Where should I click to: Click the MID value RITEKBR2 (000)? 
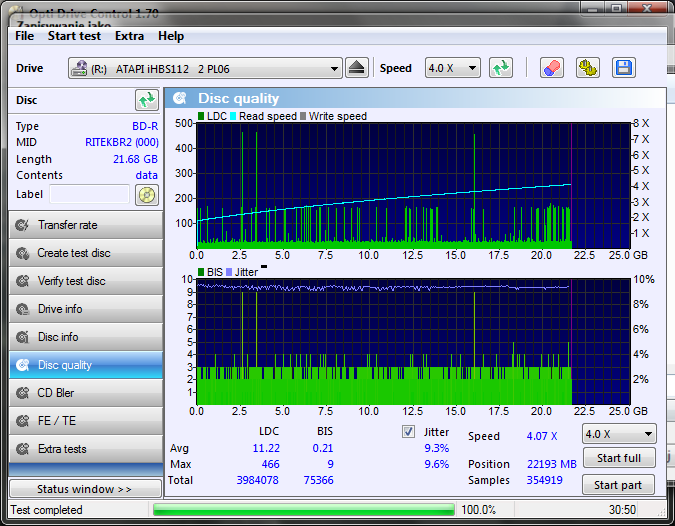122,142
